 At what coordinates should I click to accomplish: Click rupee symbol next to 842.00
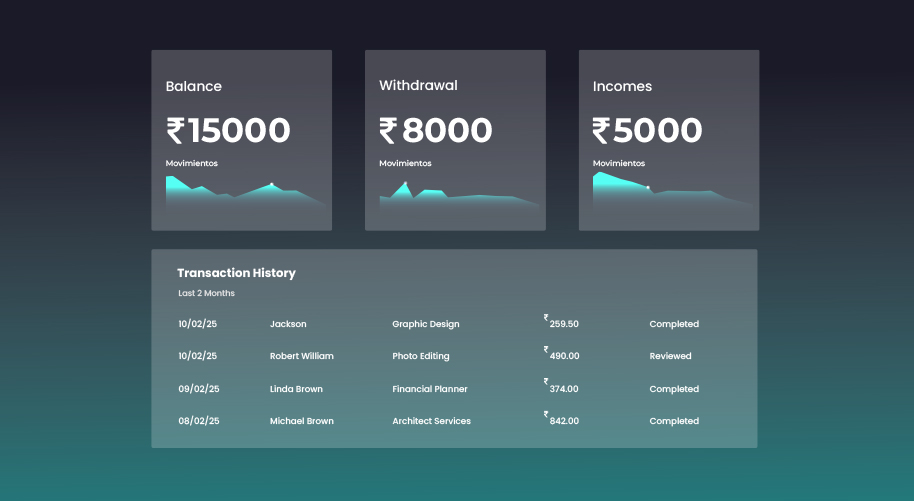tap(546, 414)
